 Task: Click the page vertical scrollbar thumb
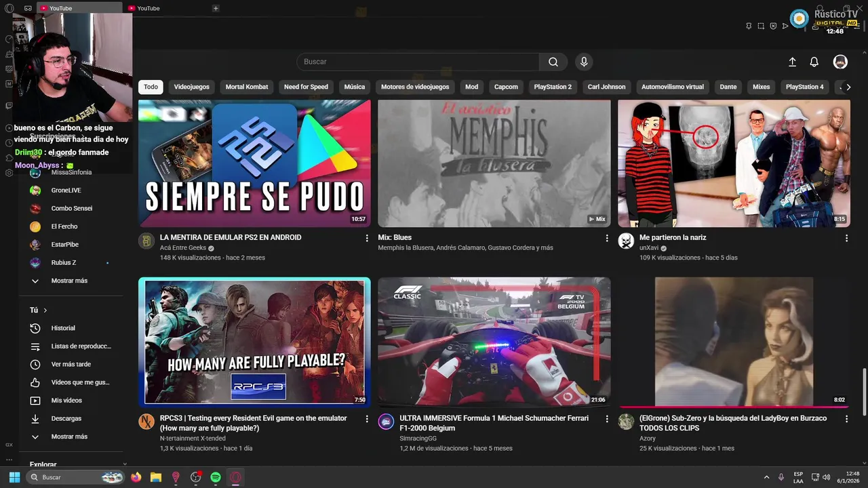tap(864, 392)
